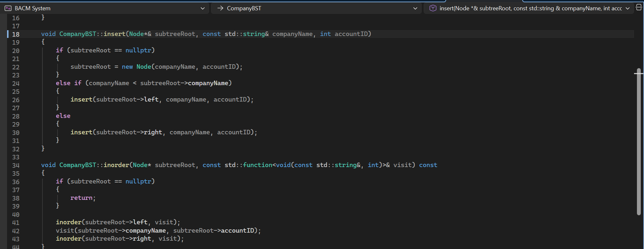This screenshot has width=644, height=249.
Task: Click 'else if' on line 24
Action: click(68, 83)
